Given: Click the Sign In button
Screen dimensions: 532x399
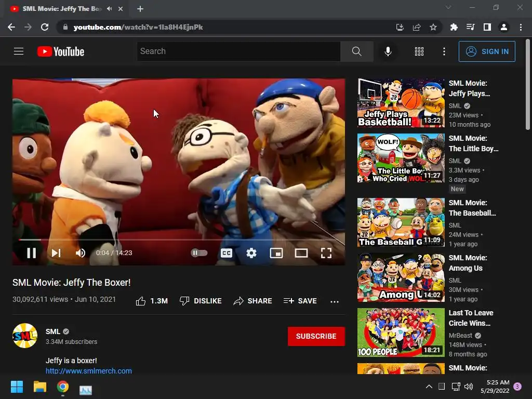Looking at the screenshot, I should tap(487, 51).
